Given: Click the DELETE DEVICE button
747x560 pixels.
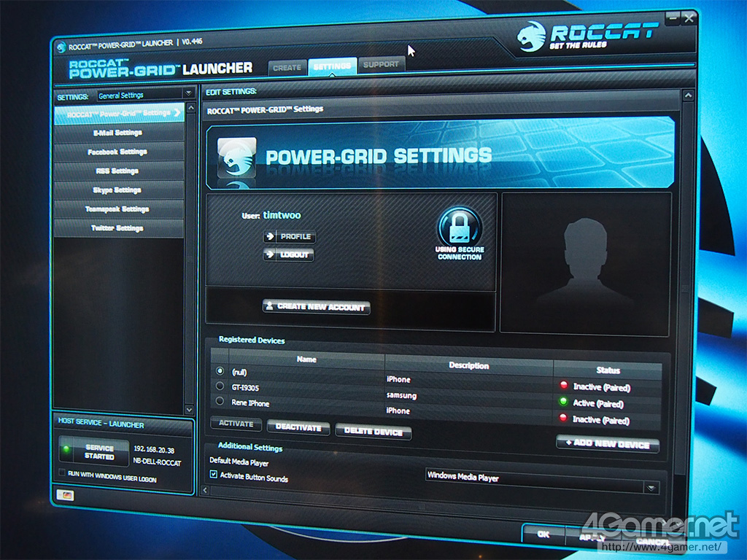Looking at the screenshot, I should pos(373,432).
